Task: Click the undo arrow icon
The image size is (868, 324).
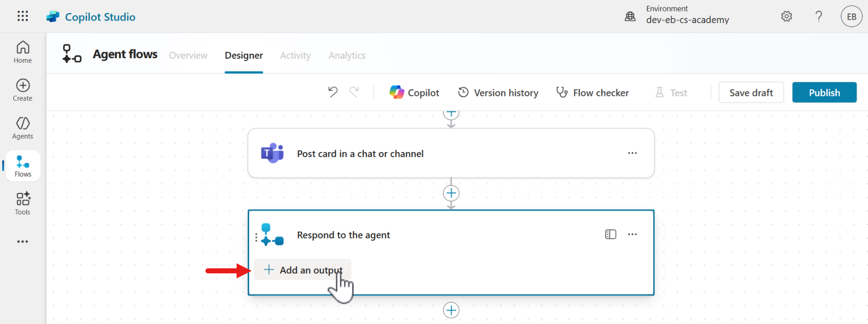Action: click(333, 92)
